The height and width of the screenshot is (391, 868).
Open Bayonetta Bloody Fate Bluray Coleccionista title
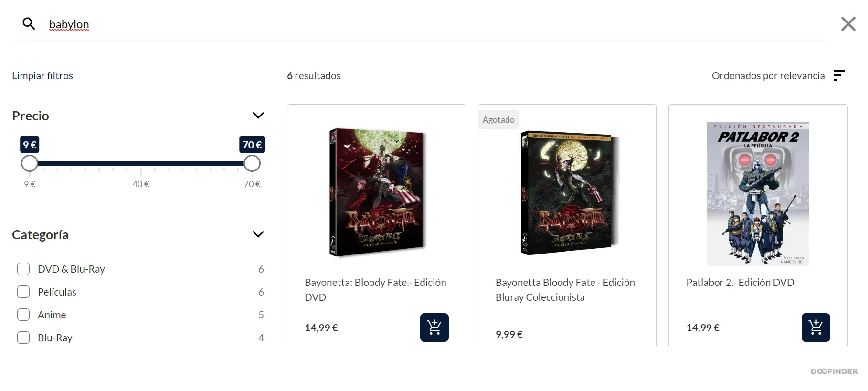565,290
